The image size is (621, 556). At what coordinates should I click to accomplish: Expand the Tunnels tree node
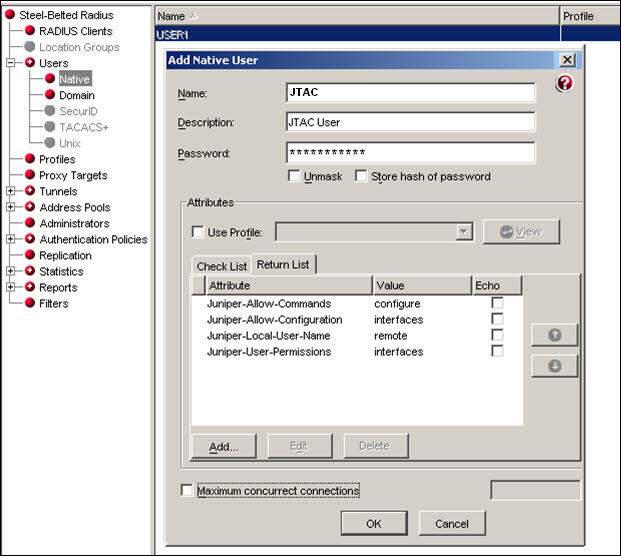10,191
